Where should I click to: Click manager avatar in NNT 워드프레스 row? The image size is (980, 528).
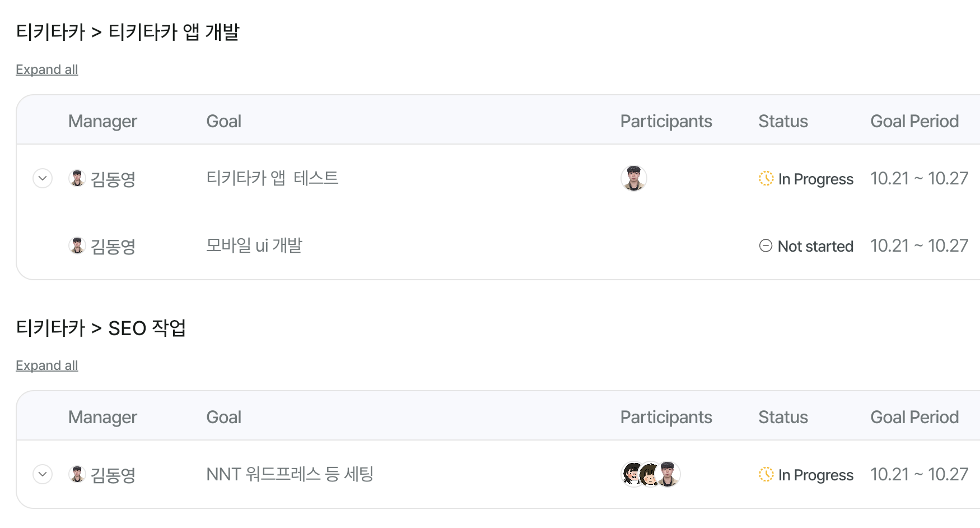pos(77,474)
